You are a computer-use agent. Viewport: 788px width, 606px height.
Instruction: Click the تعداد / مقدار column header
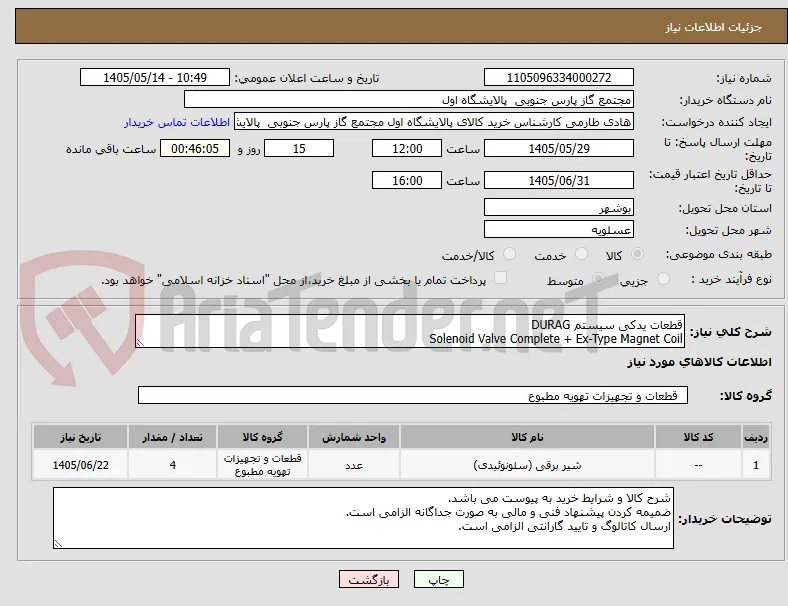pyautogui.click(x=172, y=437)
